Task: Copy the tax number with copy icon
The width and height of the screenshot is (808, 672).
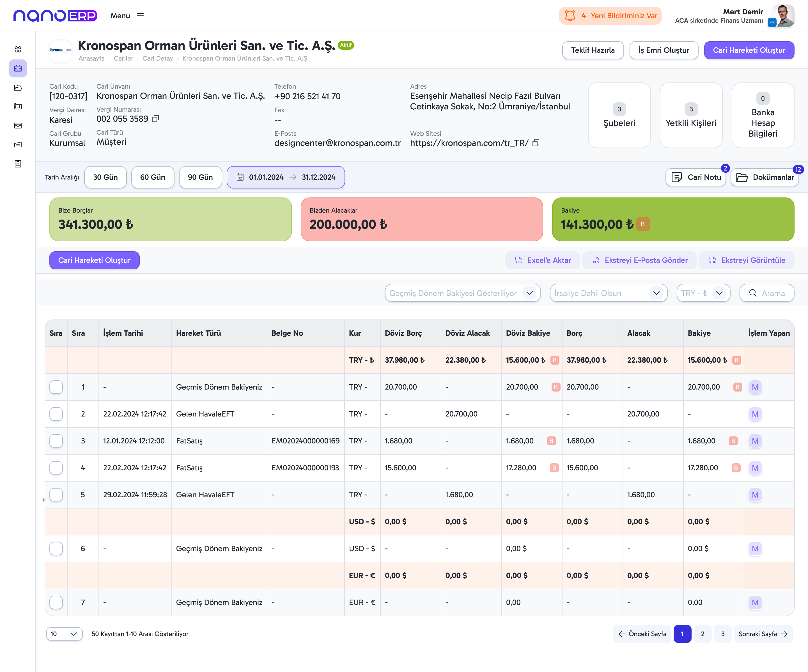Action: 155,119
